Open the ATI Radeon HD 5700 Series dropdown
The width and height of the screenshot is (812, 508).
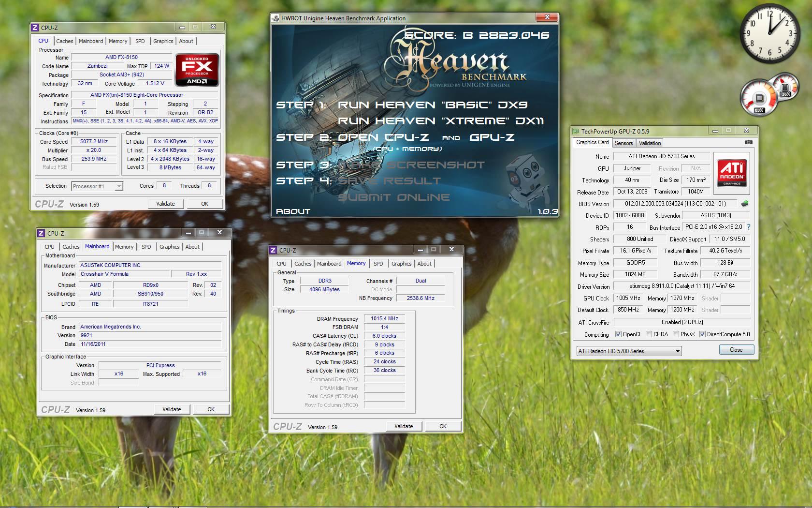629,351
